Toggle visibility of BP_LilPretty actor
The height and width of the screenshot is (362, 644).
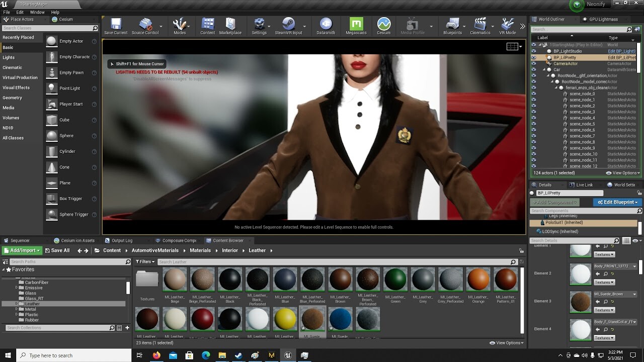click(533, 57)
